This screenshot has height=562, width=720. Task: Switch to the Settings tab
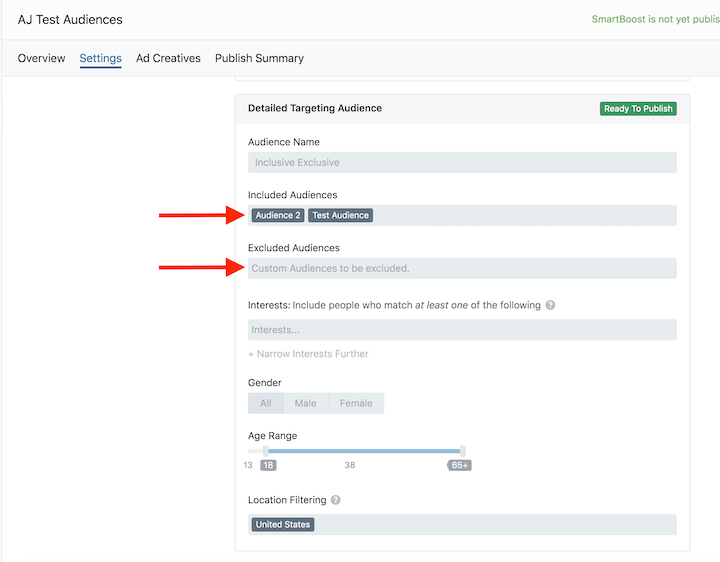(x=101, y=58)
